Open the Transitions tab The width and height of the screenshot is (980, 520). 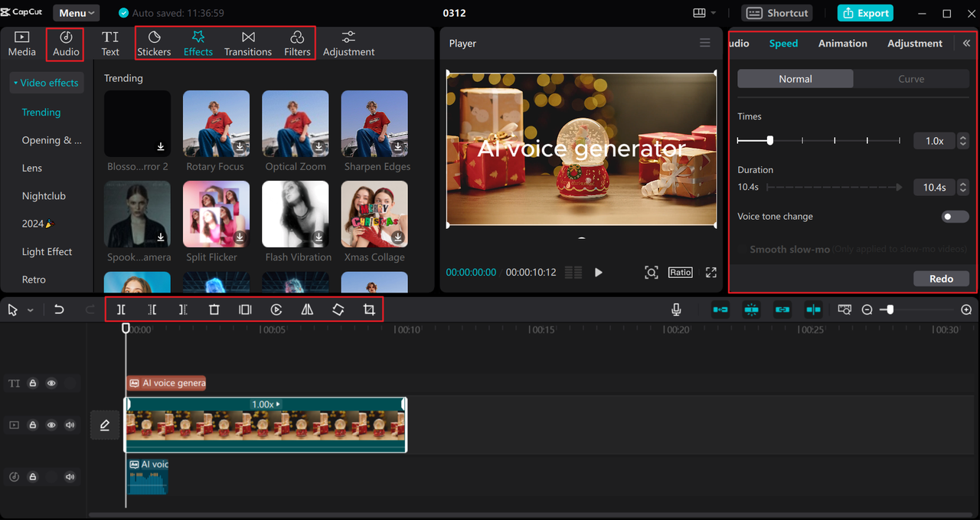248,44
